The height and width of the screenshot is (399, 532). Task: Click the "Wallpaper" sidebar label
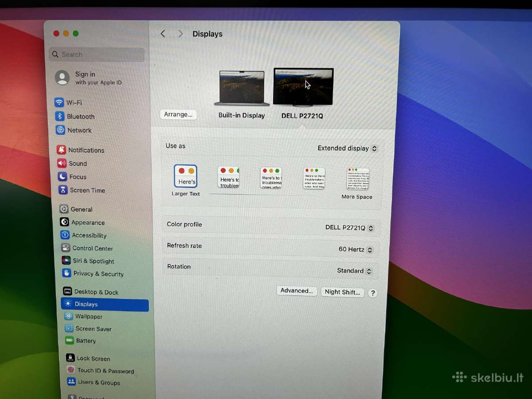click(89, 317)
